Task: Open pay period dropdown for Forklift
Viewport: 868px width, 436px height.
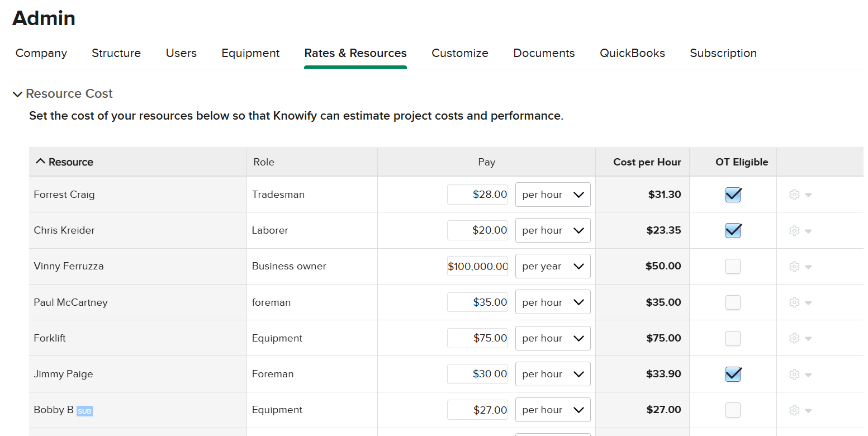Action: [552, 338]
